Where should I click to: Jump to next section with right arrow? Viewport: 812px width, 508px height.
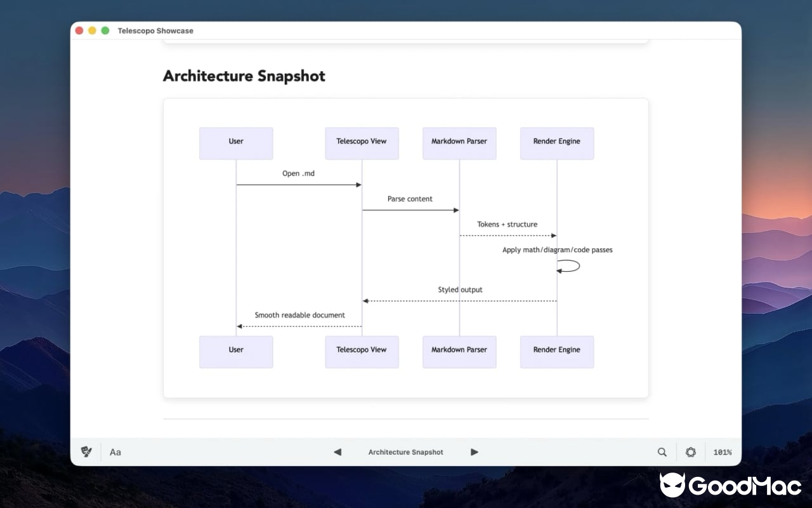pyautogui.click(x=474, y=452)
